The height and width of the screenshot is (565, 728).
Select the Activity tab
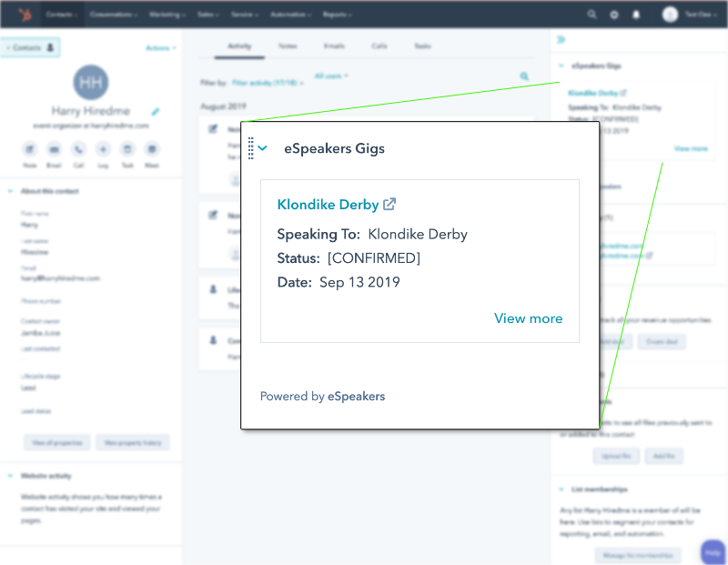pyautogui.click(x=239, y=46)
